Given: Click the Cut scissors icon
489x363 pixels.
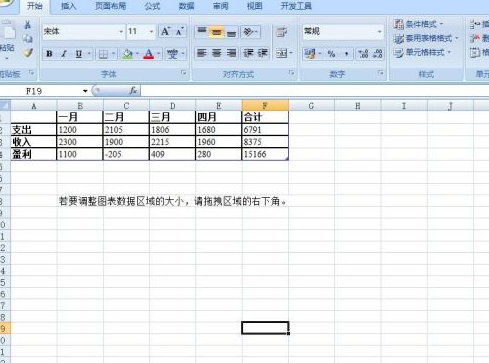Looking at the screenshot, I should (28, 24).
